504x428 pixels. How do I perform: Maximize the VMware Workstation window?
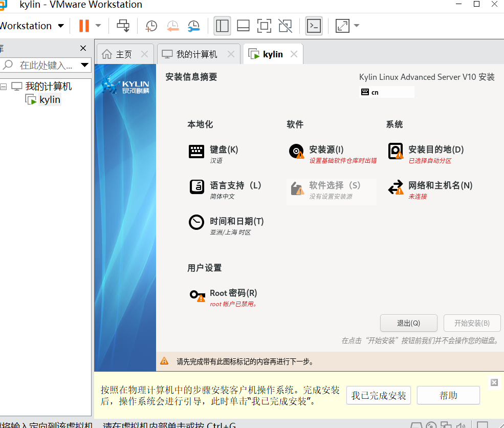pyautogui.click(x=477, y=4)
